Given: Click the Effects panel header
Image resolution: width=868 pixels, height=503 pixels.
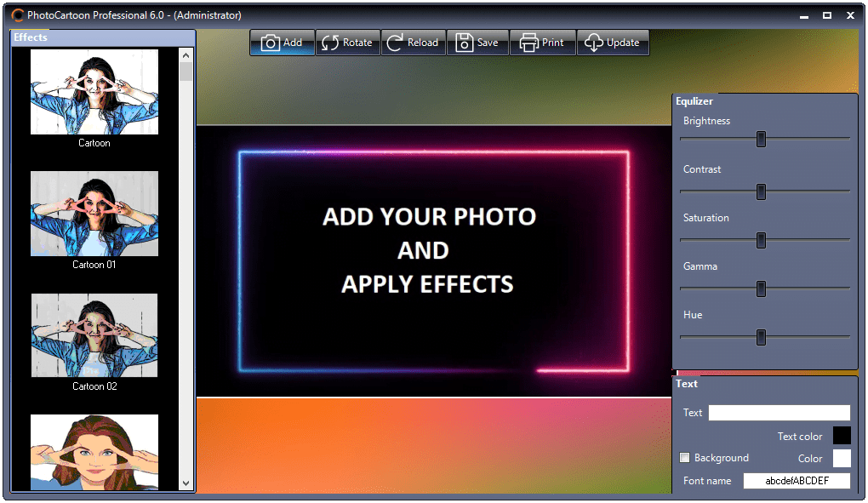Looking at the screenshot, I should pyautogui.click(x=103, y=37).
